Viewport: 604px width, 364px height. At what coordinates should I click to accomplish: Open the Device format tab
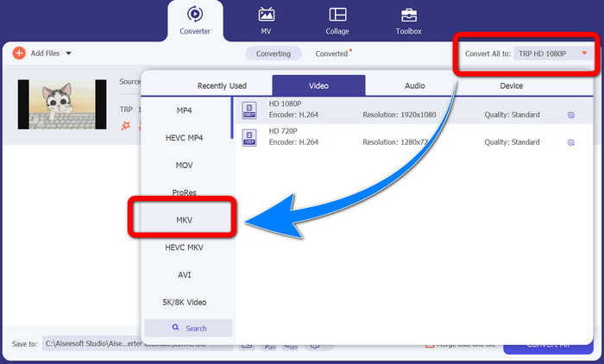pos(512,85)
